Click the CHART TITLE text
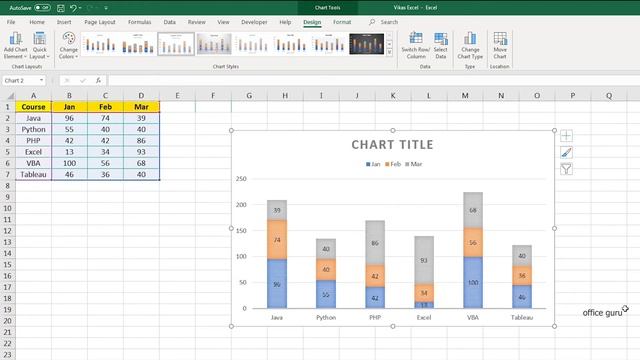 392,144
